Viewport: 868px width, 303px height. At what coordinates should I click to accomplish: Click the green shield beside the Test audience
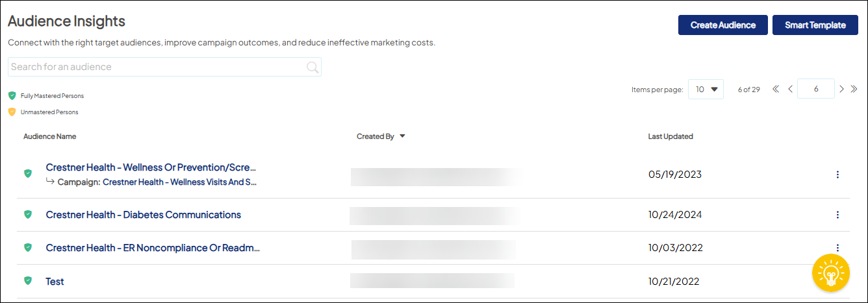coord(28,281)
